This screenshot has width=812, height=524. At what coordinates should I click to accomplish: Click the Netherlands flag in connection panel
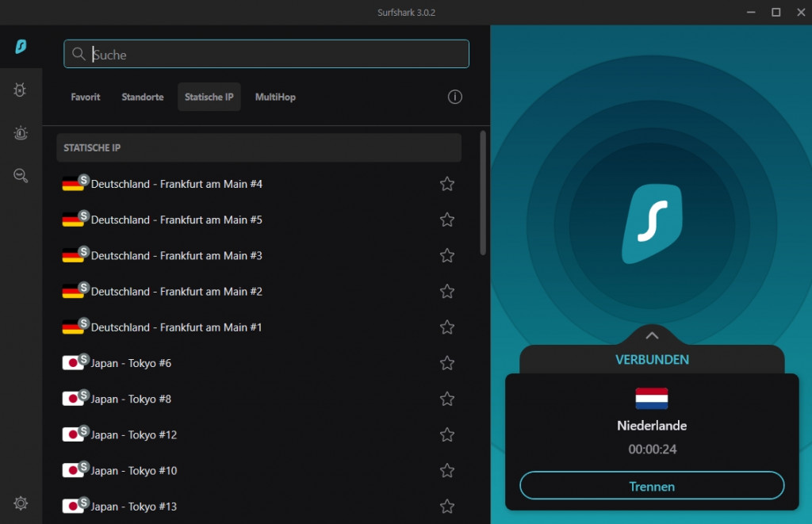651,398
